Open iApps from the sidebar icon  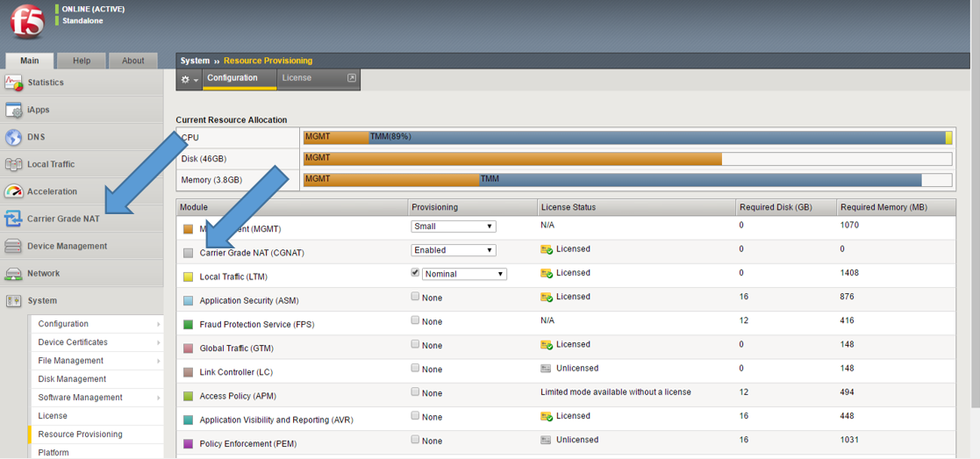click(x=13, y=110)
